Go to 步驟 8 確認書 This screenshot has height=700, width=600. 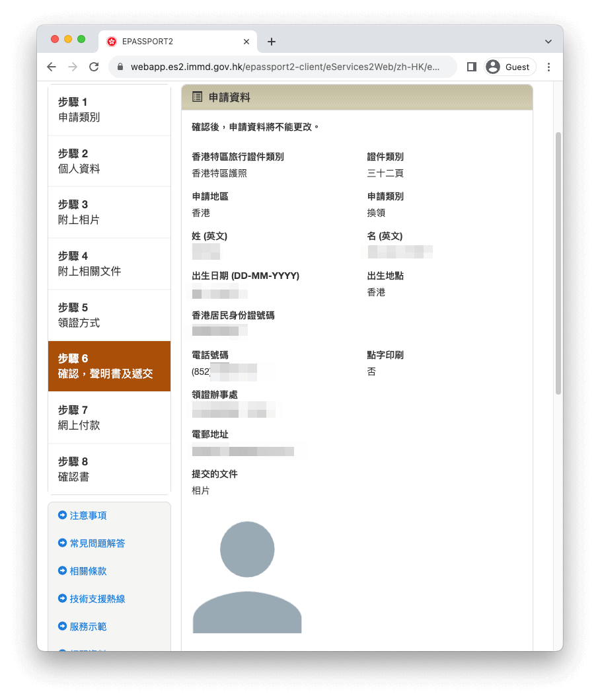click(110, 469)
